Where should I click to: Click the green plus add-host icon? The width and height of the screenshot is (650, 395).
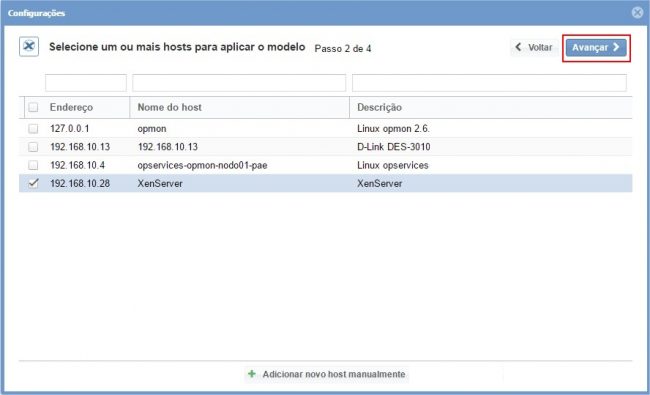click(252, 374)
